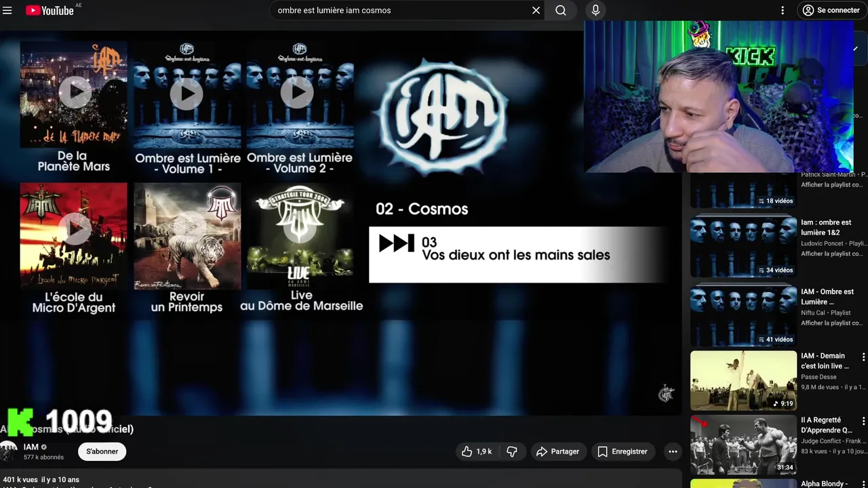
Task: Save the video with Enregistrer
Action: coord(623,451)
